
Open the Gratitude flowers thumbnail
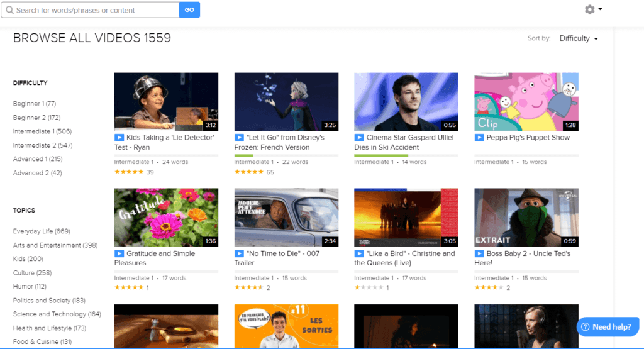click(166, 218)
